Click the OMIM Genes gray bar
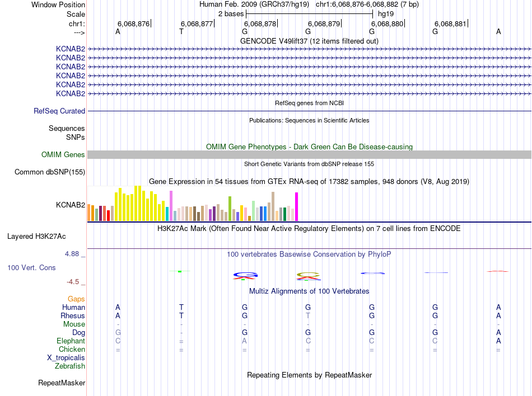532x396 pixels. (x=309, y=155)
